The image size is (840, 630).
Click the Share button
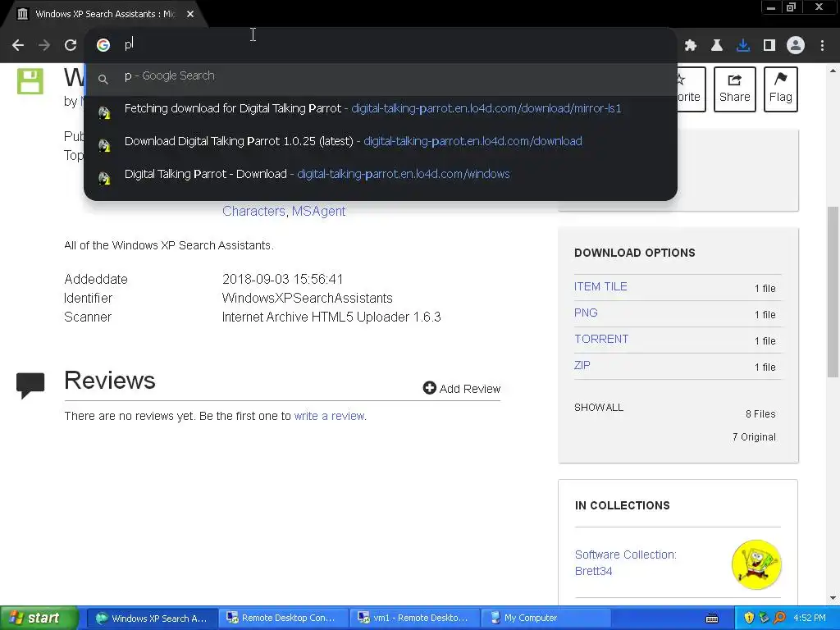click(734, 89)
